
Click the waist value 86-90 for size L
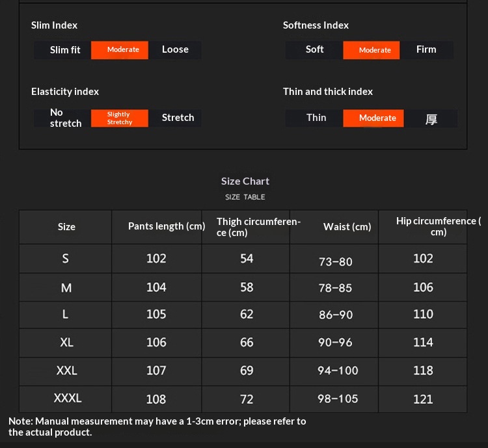336,315
